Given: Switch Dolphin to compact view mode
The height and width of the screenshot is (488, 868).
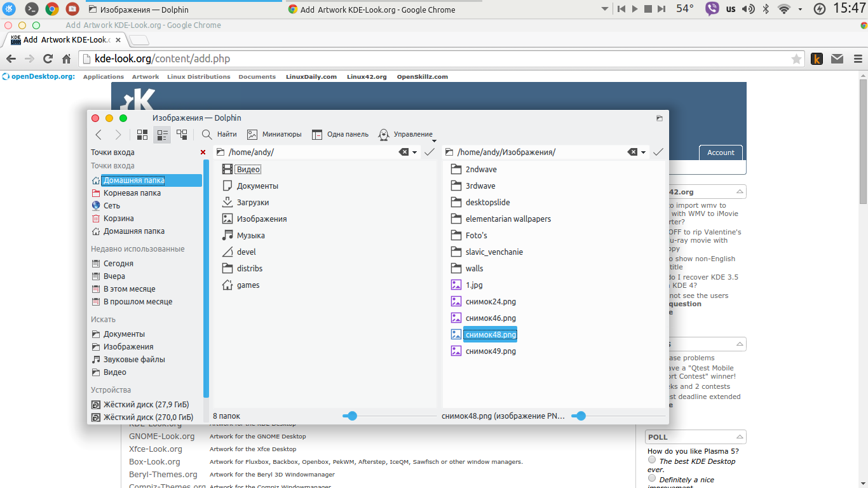Looking at the screenshot, I should click(x=162, y=135).
